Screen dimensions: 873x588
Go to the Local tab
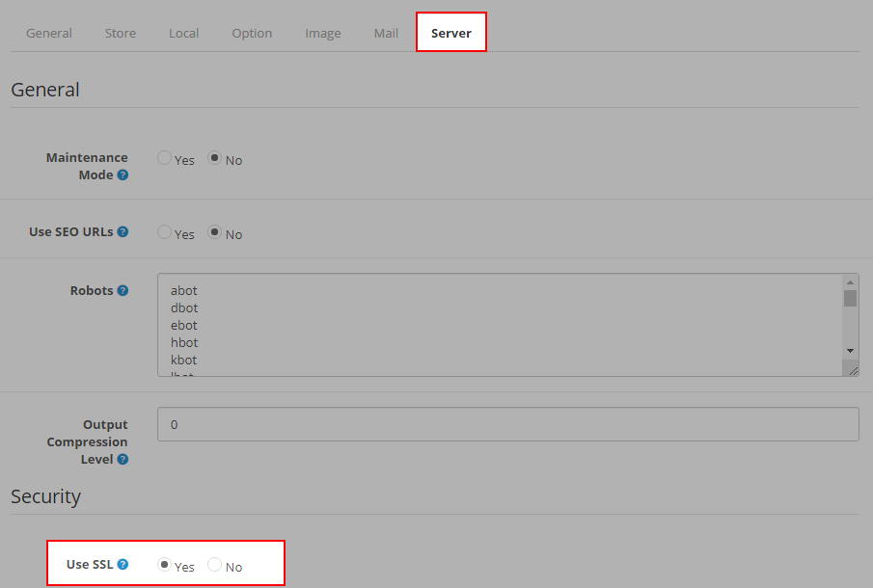click(183, 34)
